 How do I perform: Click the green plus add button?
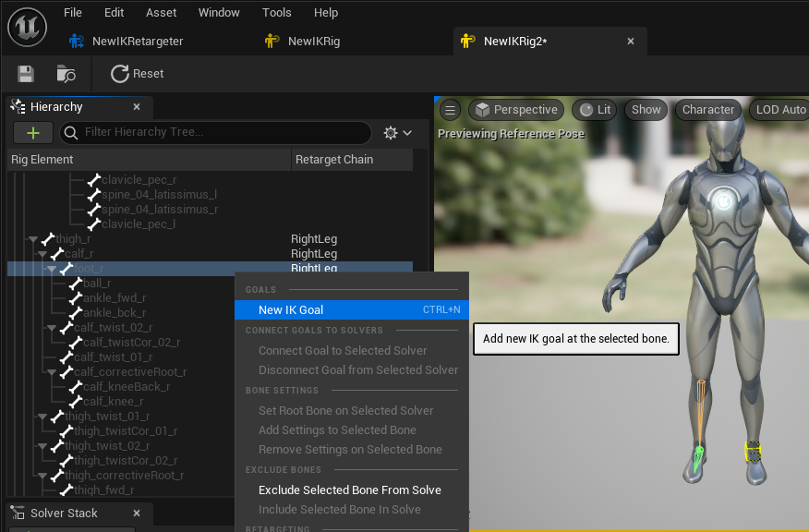(x=33, y=133)
